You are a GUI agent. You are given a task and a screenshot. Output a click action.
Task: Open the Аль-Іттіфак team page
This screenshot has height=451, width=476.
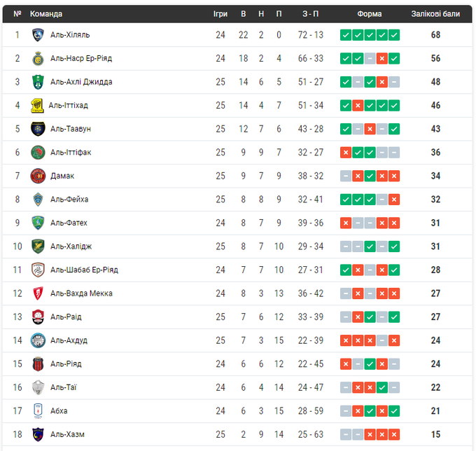[71, 153]
